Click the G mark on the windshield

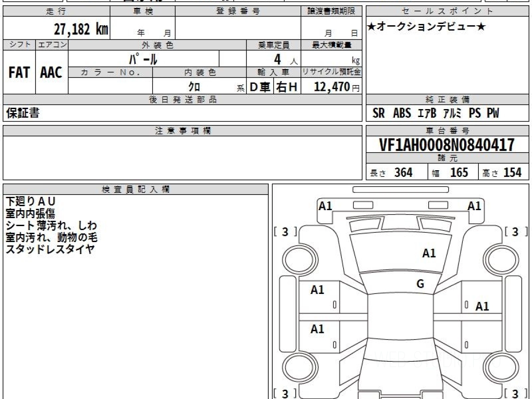pos(420,284)
